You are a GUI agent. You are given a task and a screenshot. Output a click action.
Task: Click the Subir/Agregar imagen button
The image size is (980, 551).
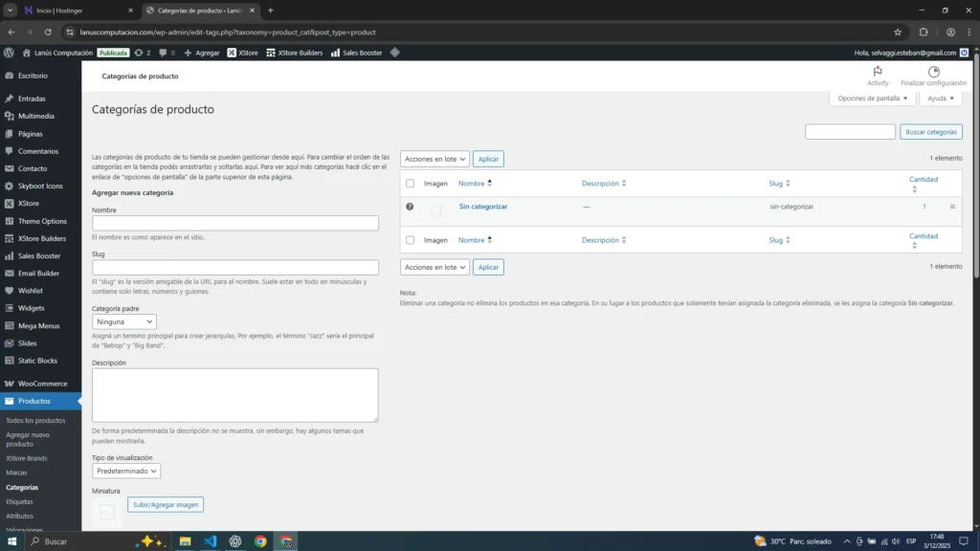166,504
